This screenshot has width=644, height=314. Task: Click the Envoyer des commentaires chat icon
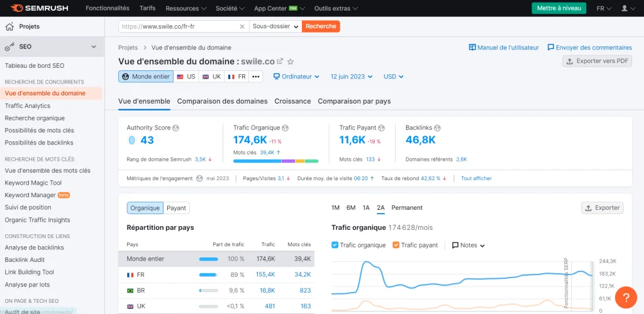point(551,48)
